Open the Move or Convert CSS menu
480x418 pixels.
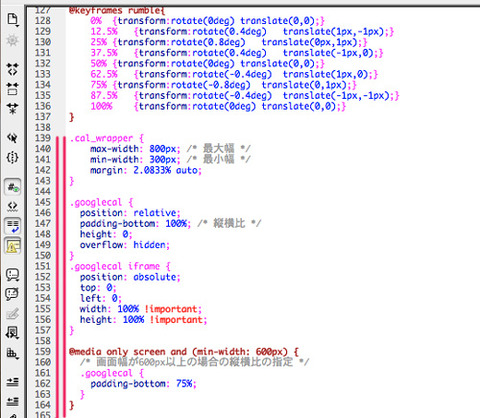coord(13,353)
